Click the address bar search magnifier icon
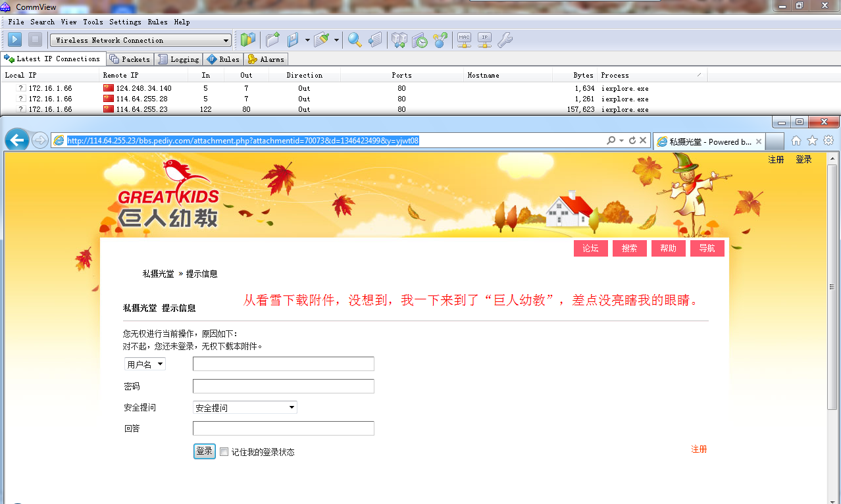 click(x=611, y=140)
